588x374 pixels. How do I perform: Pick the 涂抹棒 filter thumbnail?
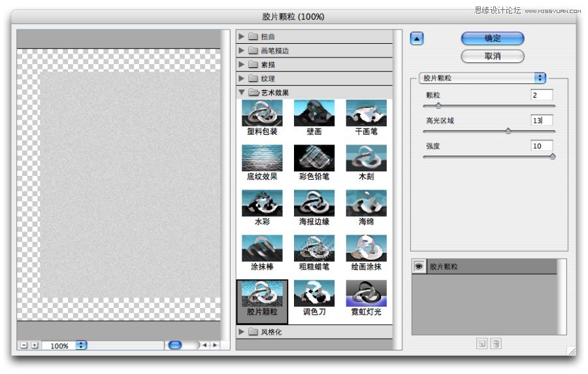click(262, 248)
